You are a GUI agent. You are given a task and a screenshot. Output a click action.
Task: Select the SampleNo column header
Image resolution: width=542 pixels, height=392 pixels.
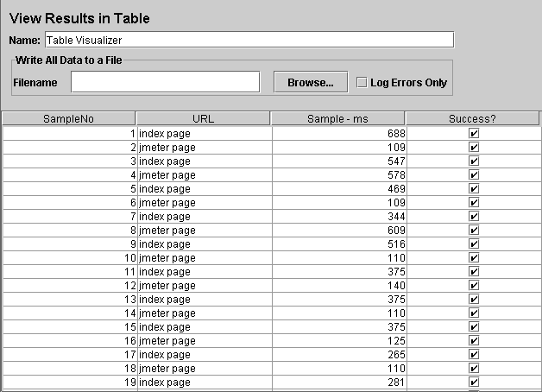68,118
